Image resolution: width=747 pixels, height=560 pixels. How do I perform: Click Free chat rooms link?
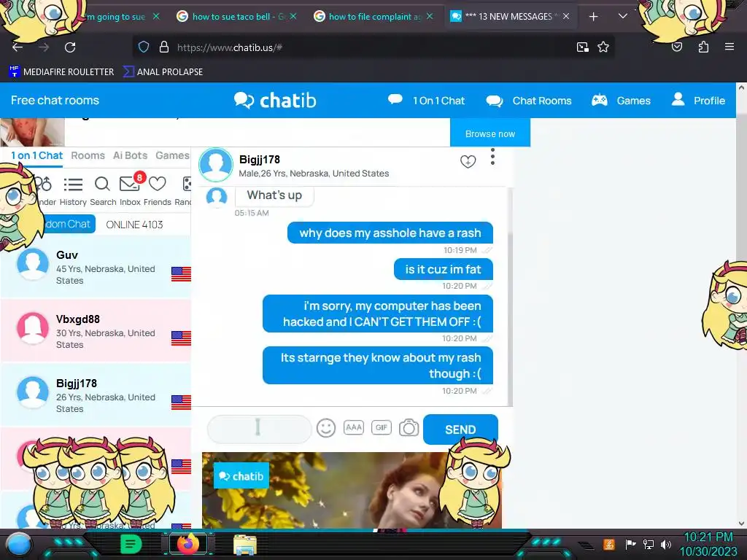(55, 101)
